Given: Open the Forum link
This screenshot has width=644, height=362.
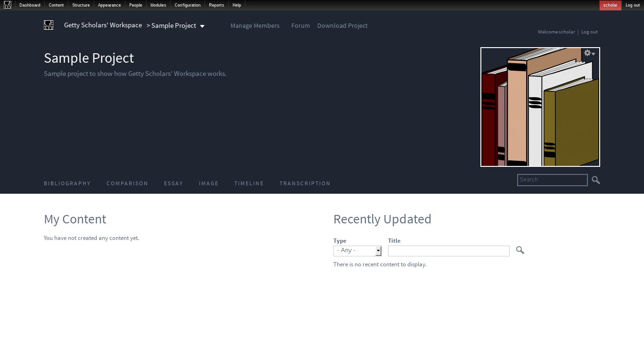Looking at the screenshot, I should (x=300, y=25).
